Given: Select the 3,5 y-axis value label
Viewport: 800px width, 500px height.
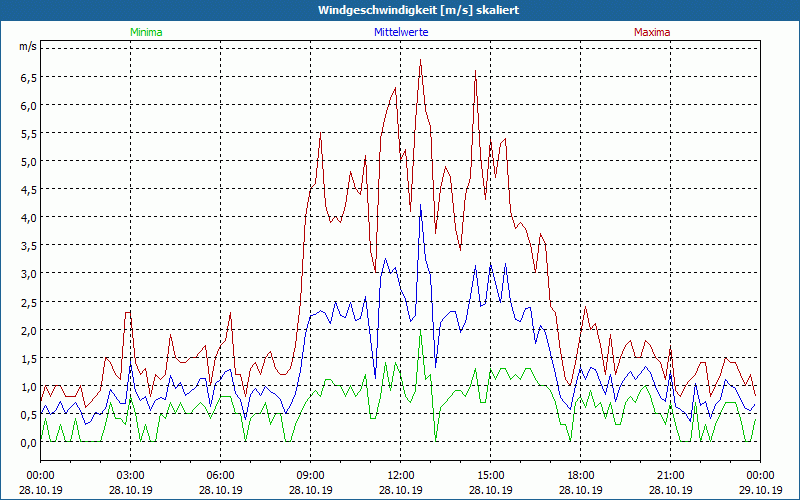Looking at the screenshot, I should pyautogui.click(x=27, y=245).
